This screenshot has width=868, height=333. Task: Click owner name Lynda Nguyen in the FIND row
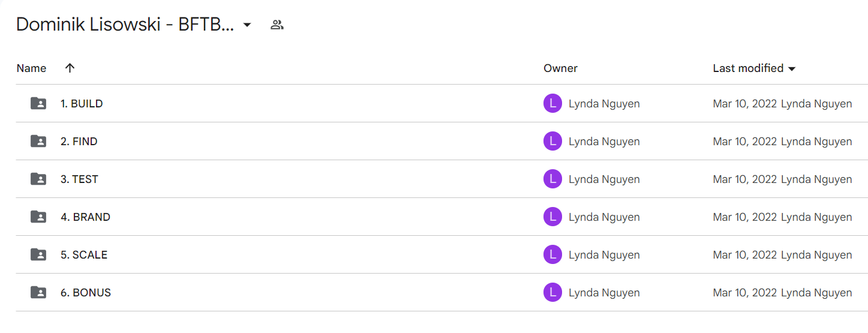tap(604, 142)
